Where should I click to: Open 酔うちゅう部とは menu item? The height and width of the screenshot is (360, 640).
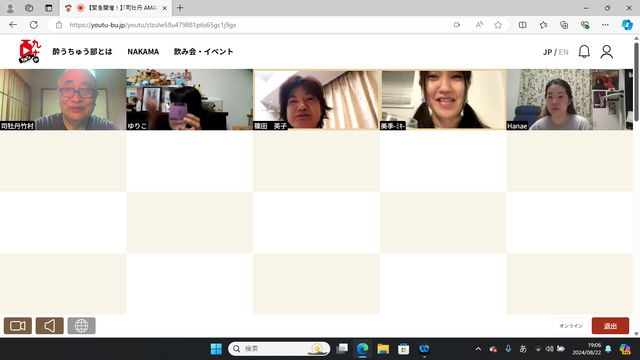point(82,52)
